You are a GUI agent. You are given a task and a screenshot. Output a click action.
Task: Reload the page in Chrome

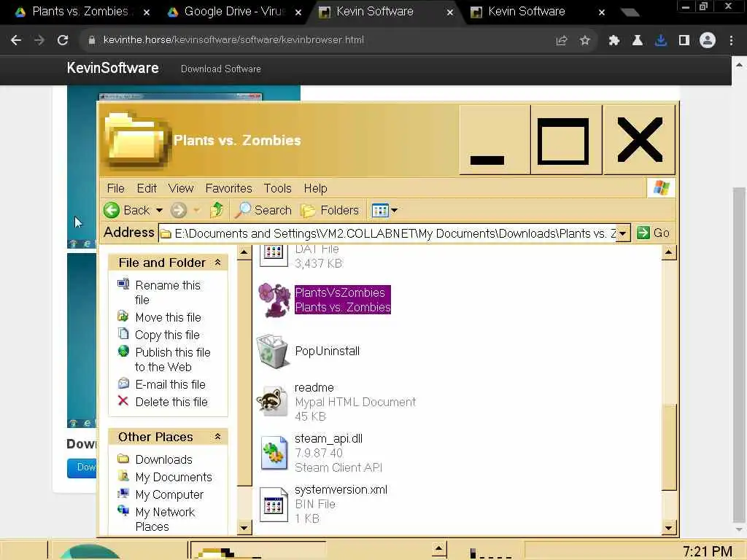63,40
